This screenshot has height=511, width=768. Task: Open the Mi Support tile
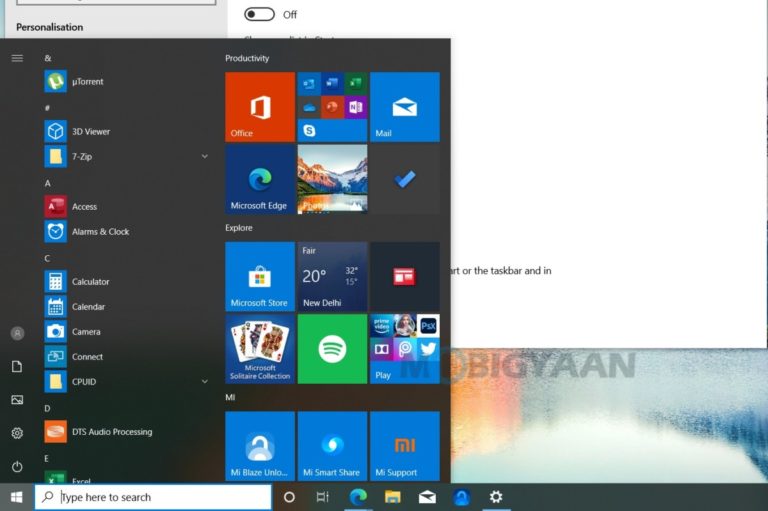click(x=405, y=446)
